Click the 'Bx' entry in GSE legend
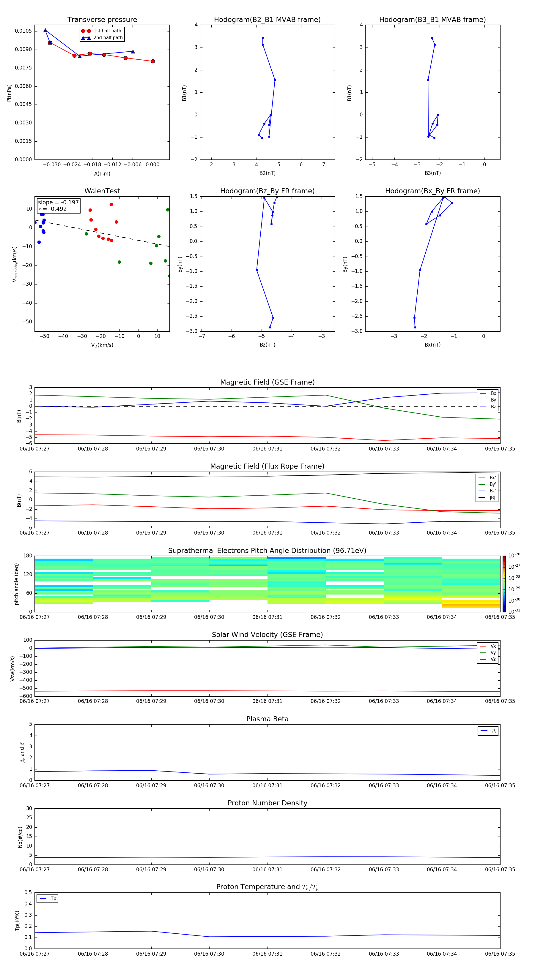Screen dimensions: 535x980 coord(488,393)
